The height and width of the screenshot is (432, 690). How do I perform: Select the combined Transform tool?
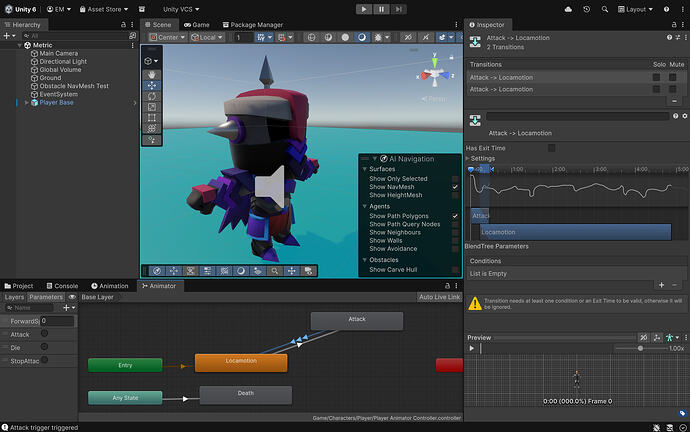pyautogui.click(x=152, y=128)
